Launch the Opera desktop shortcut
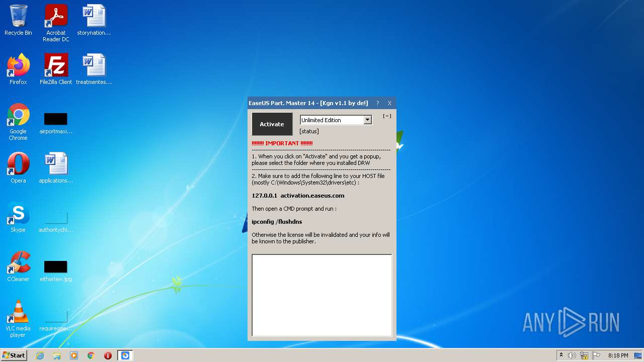644x362 pixels. click(18, 168)
